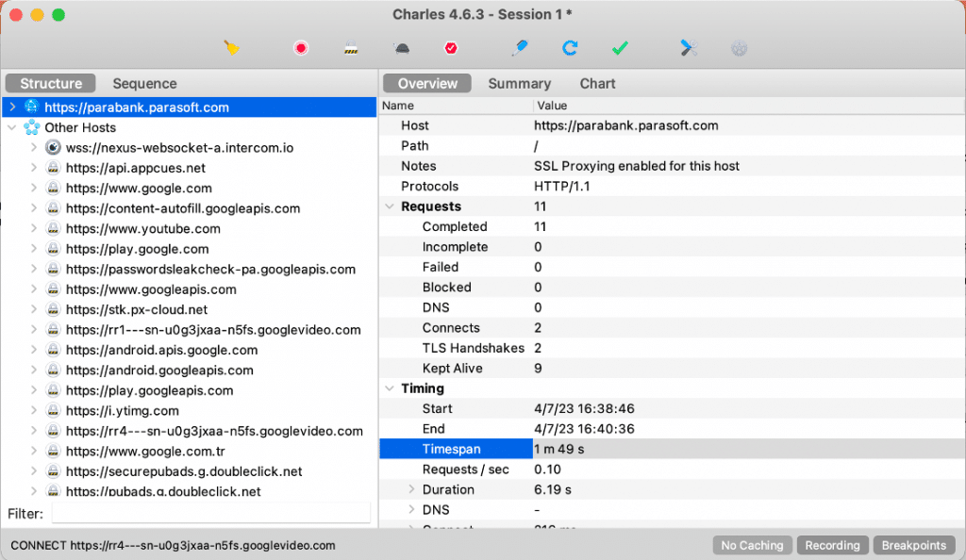Toggle Breakpoints in status bar
The width and height of the screenshot is (966, 560).
pos(914,545)
